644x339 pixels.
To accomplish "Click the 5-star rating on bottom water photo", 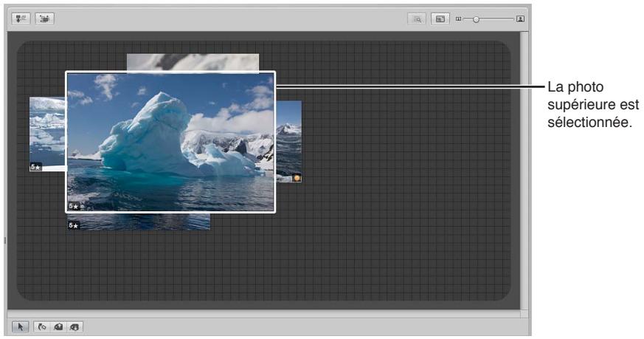I will point(74,225).
